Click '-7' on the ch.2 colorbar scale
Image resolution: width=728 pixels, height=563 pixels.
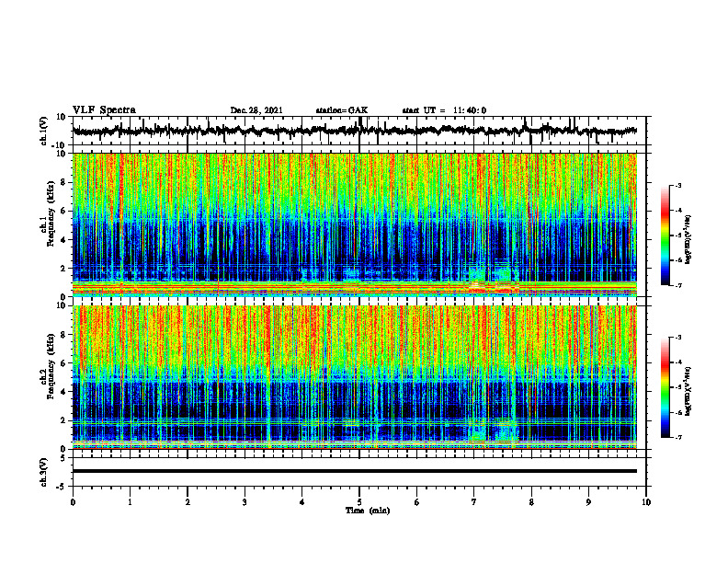(x=677, y=437)
